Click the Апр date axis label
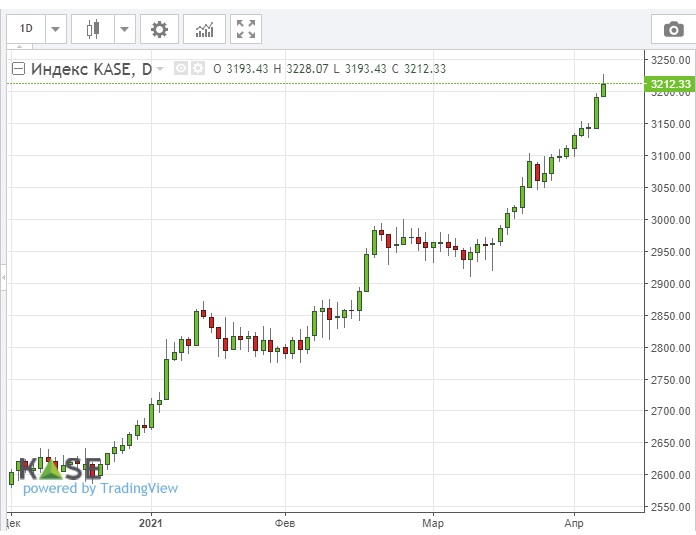Viewport: 696px width, 535px height. [x=573, y=523]
